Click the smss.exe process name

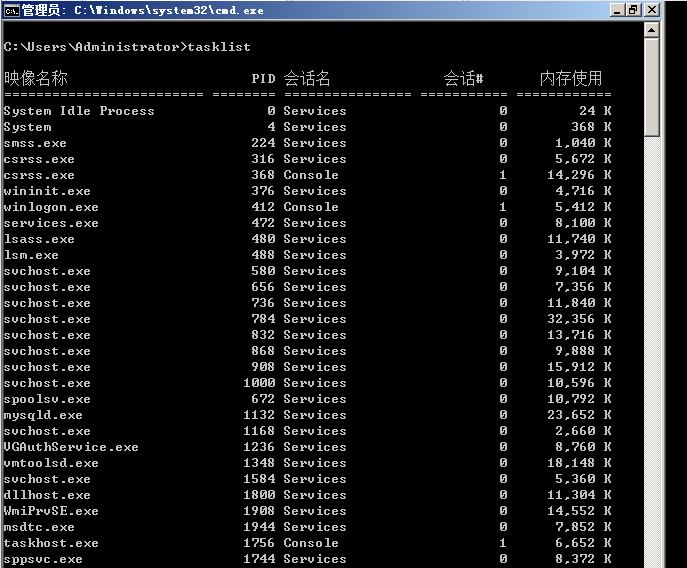point(35,143)
